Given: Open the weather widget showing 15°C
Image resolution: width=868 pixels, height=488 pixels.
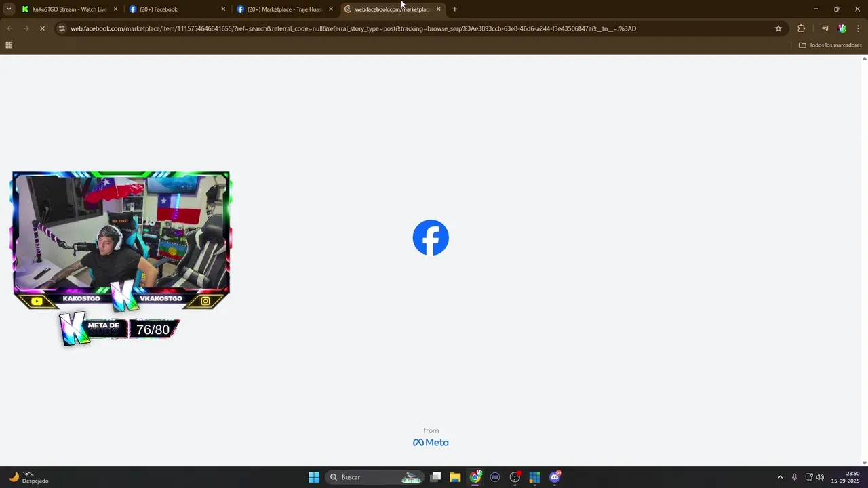Looking at the screenshot, I should pyautogui.click(x=28, y=477).
